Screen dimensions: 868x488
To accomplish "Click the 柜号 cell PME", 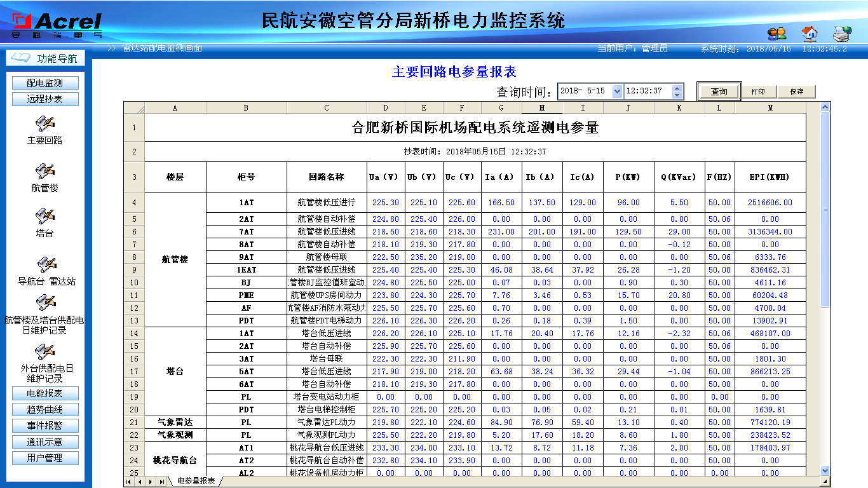I will pyautogui.click(x=247, y=295).
